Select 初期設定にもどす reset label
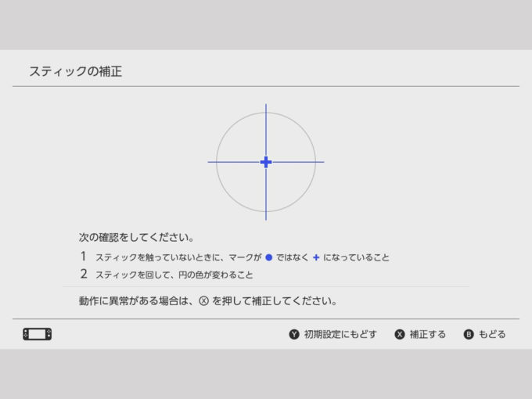The width and height of the screenshot is (532, 399). 340,335
